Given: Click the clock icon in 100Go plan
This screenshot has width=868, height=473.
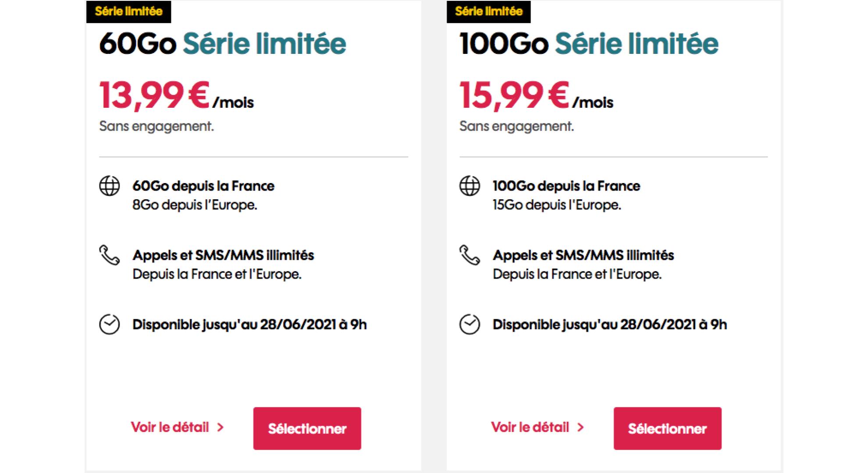Looking at the screenshot, I should coord(470,325).
